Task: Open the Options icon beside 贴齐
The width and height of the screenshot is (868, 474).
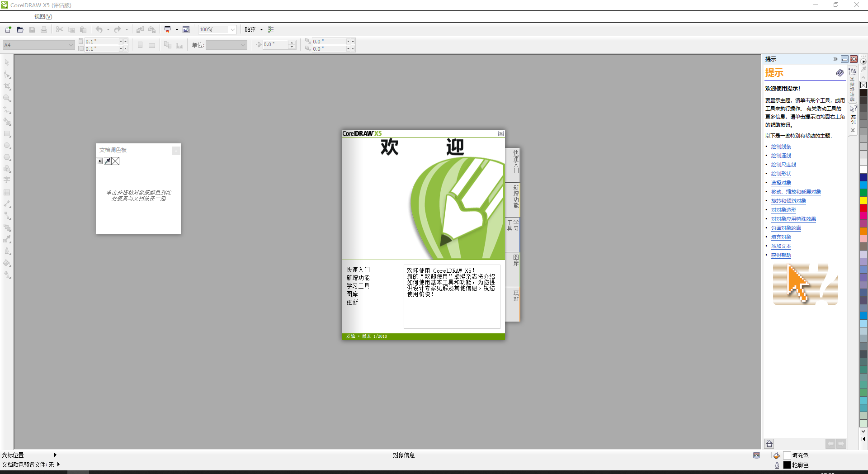Action: point(271,30)
